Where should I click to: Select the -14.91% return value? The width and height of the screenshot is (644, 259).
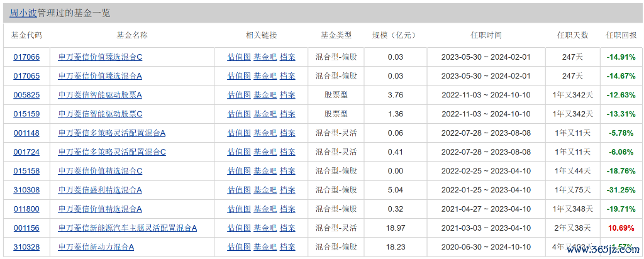point(621,57)
